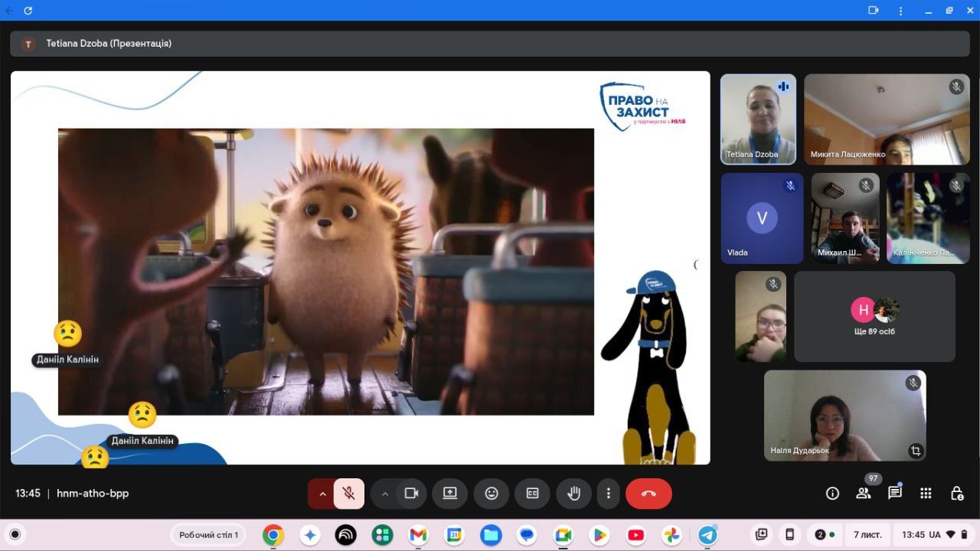Open host controls lock icon
The width and height of the screenshot is (980, 551).
(x=956, y=494)
